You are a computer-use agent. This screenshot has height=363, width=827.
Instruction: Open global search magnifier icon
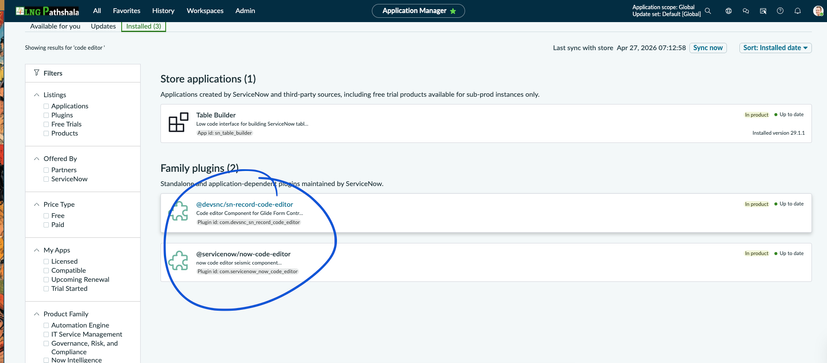(708, 11)
